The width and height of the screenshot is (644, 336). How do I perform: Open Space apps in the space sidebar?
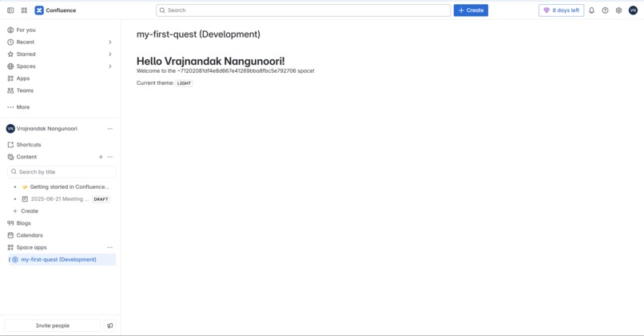tap(31, 247)
